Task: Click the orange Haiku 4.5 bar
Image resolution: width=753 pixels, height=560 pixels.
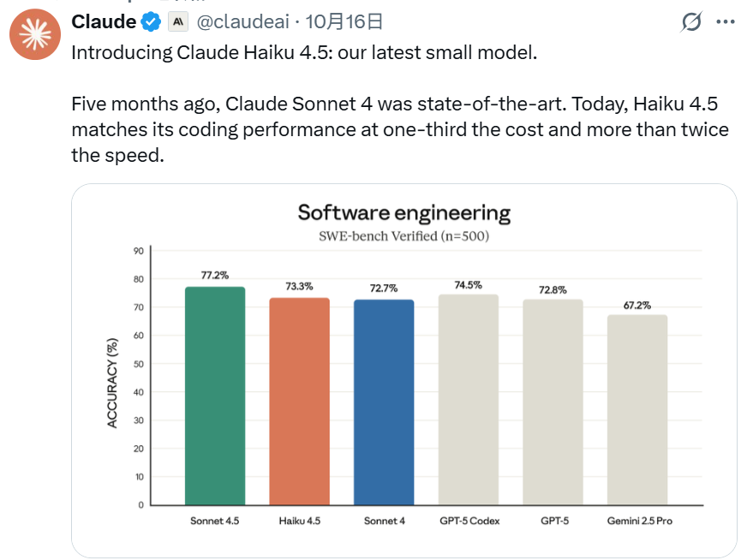Action: point(299,401)
